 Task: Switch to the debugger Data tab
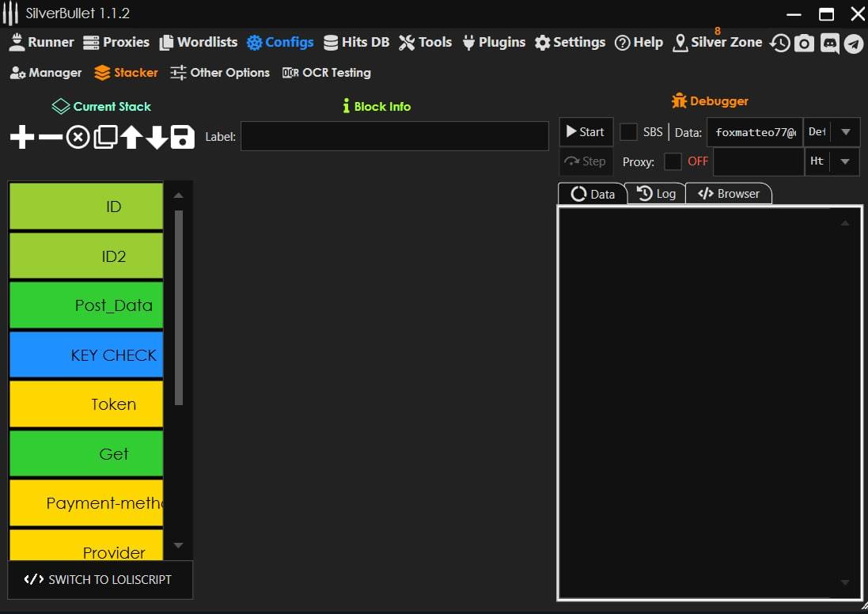tap(593, 194)
